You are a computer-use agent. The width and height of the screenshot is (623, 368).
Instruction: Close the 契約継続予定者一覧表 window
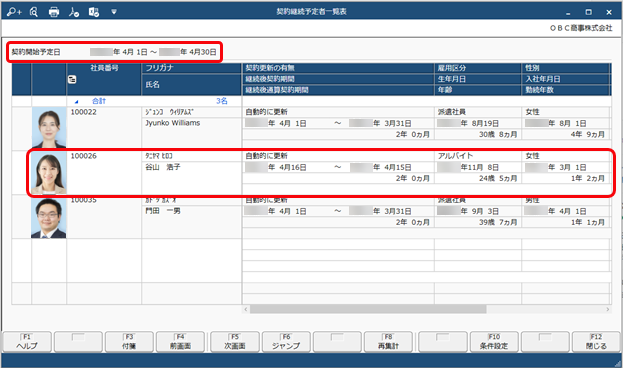pos(609,12)
